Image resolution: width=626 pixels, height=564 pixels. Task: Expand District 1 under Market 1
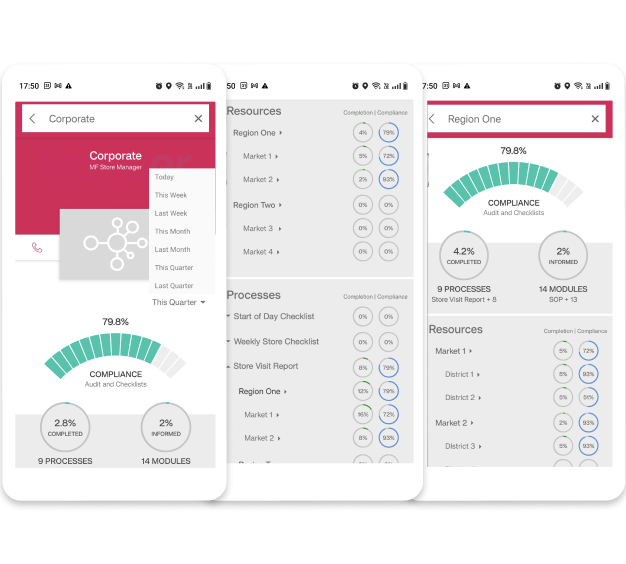pos(463,374)
